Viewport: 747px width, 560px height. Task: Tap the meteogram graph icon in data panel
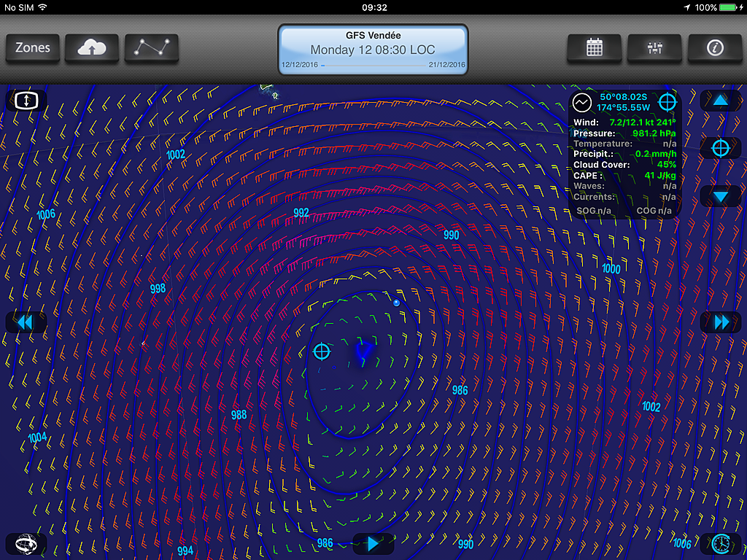coord(581,102)
